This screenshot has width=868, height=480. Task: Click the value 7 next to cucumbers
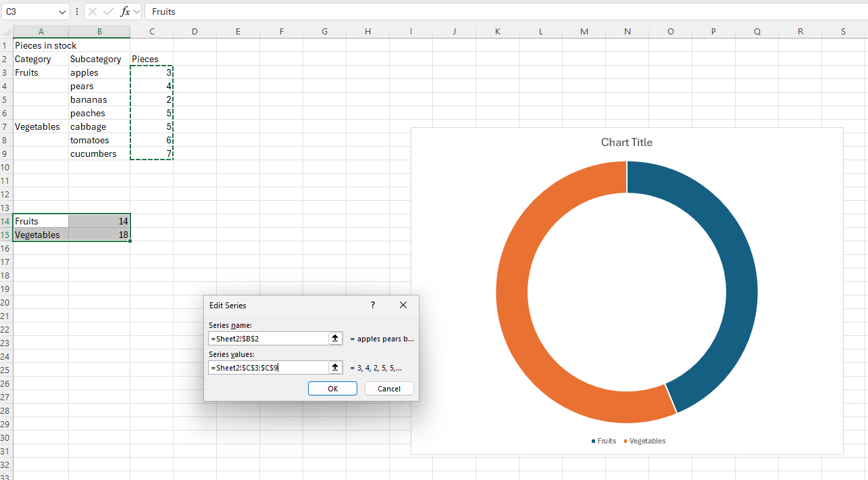(151, 153)
